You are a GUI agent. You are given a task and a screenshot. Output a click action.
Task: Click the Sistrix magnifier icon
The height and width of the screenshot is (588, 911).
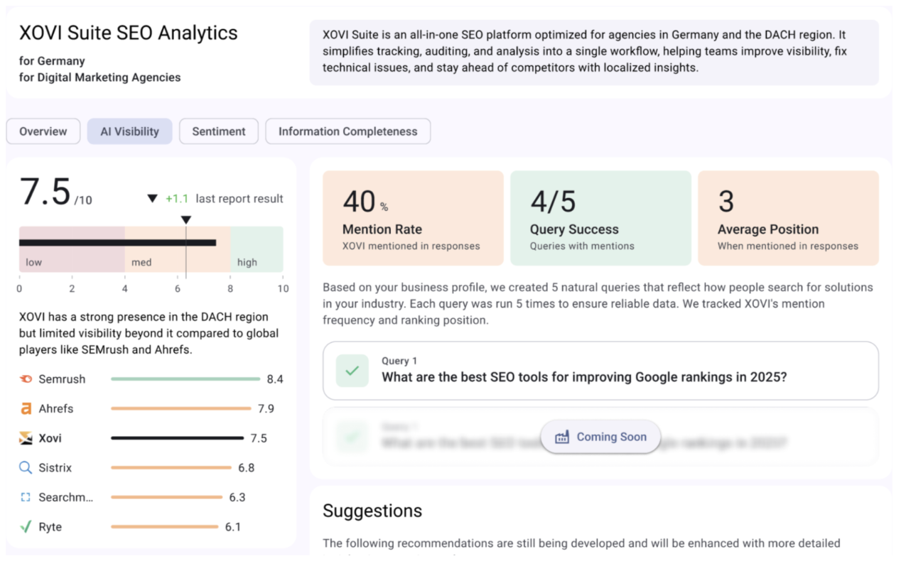click(x=26, y=468)
